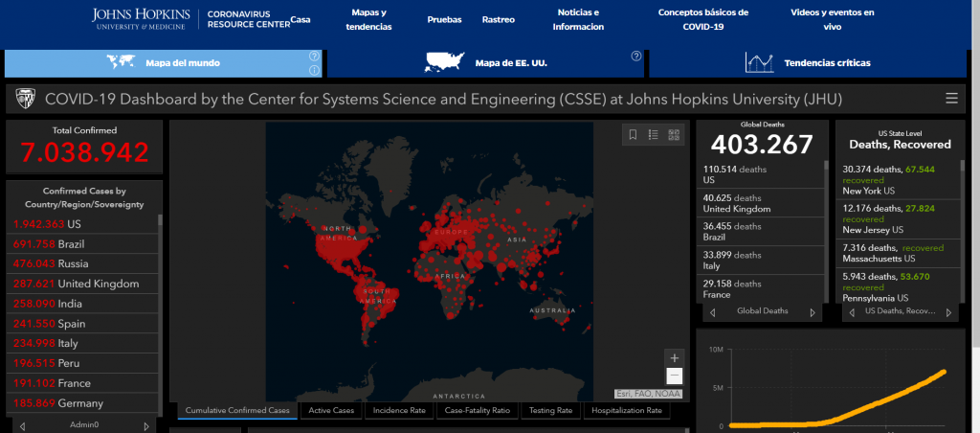Viewport: 980px width, 433px height.
Task: Open Mapas y tendencias menu
Action: [368, 19]
